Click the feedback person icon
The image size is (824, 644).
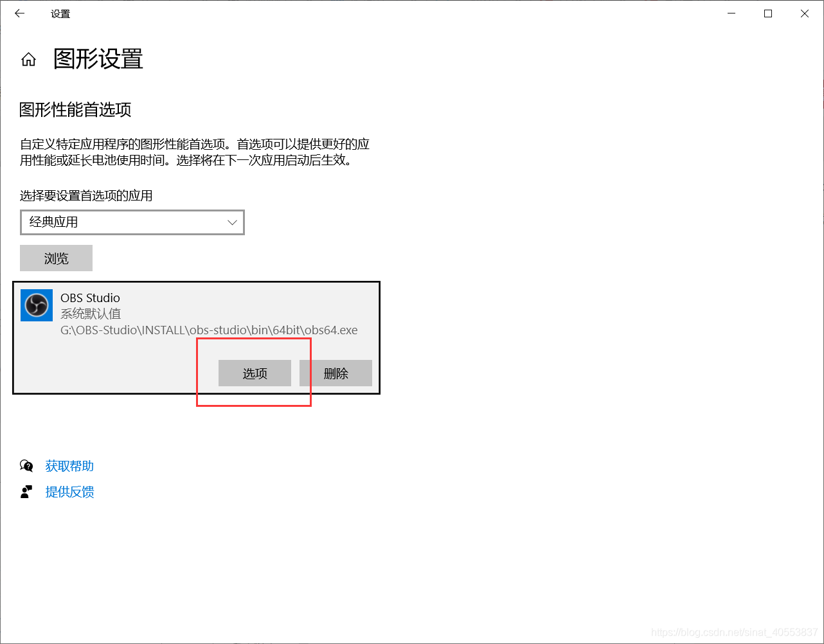[26, 492]
